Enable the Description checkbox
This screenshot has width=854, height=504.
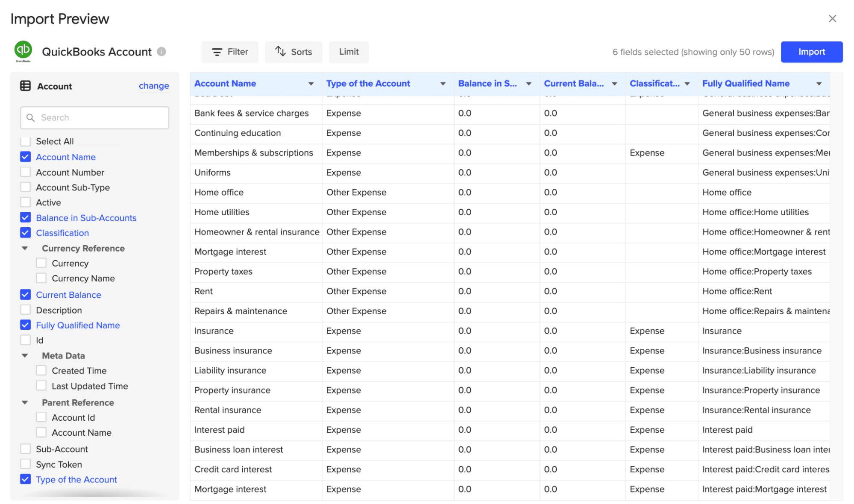(26, 310)
